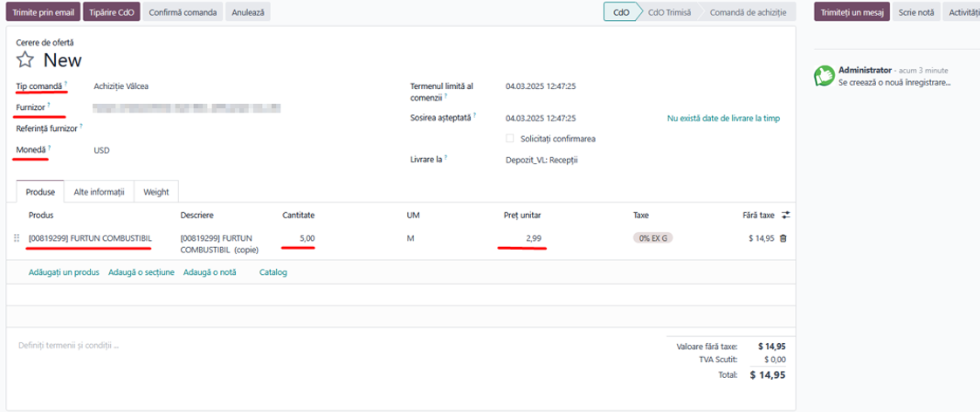The height and width of the screenshot is (412, 980).
Task: Edit the Referință furnizor input field
Action: click(187, 128)
